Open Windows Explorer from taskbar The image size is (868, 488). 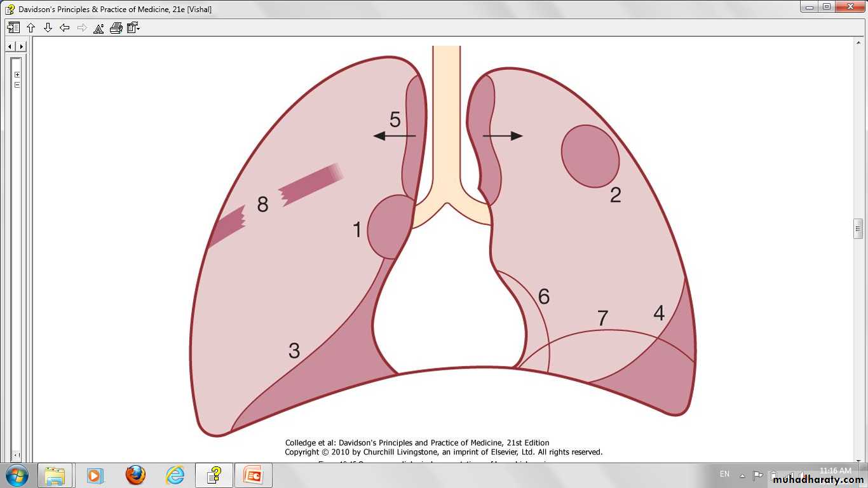(x=55, y=475)
